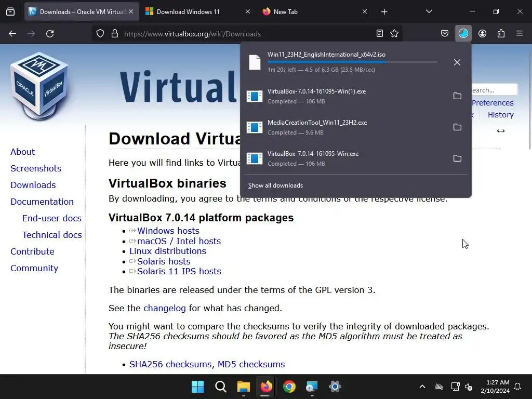Open Contribute sidebar link
This screenshot has width=532, height=399.
[x=32, y=251]
